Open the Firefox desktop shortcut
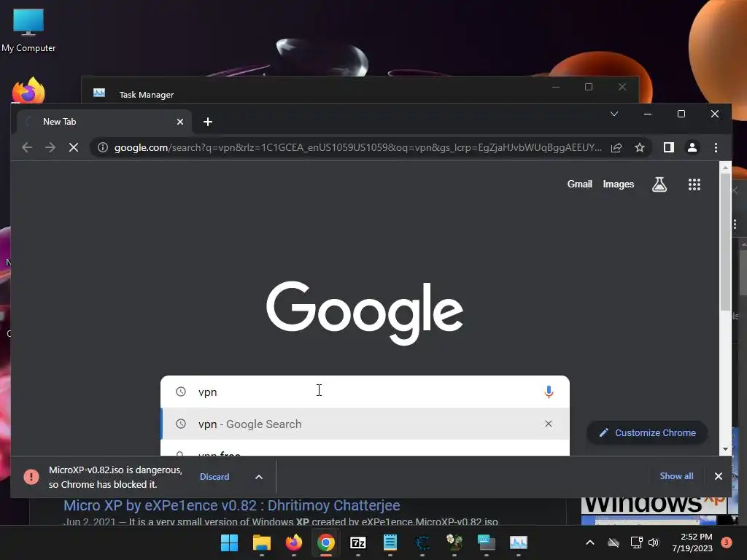 [28, 90]
